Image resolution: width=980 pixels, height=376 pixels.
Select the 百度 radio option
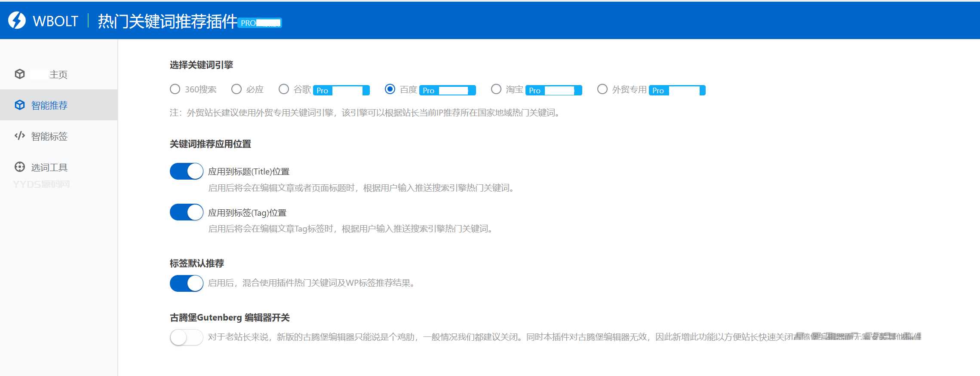pyautogui.click(x=390, y=89)
